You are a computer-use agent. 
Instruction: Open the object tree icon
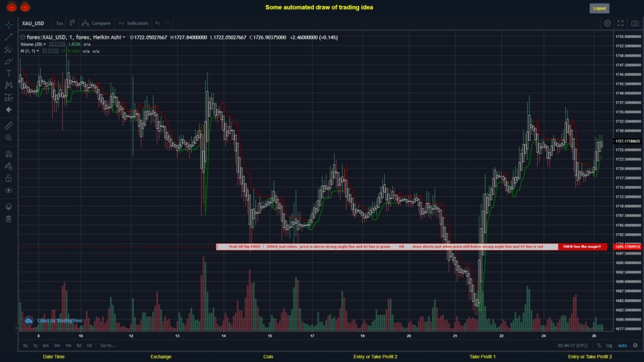click(9, 207)
